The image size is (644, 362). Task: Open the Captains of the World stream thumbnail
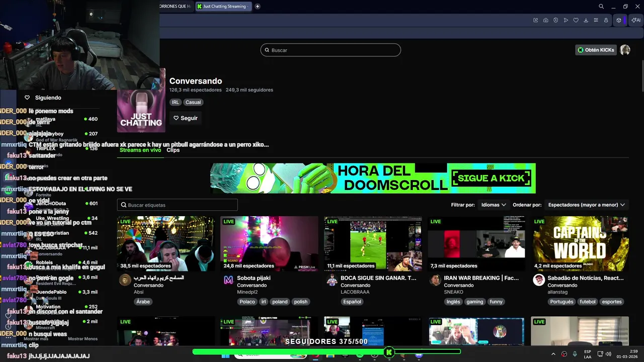(x=580, y=244)
